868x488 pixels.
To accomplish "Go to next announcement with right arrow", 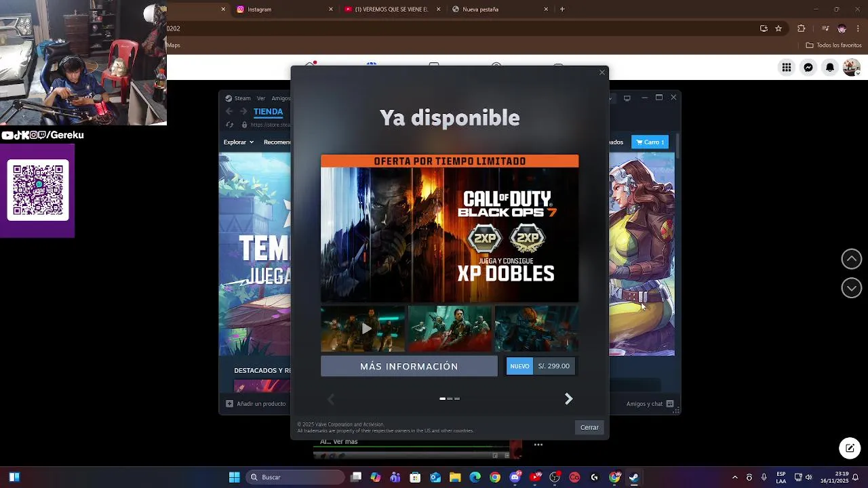I will tap(569, 399).
